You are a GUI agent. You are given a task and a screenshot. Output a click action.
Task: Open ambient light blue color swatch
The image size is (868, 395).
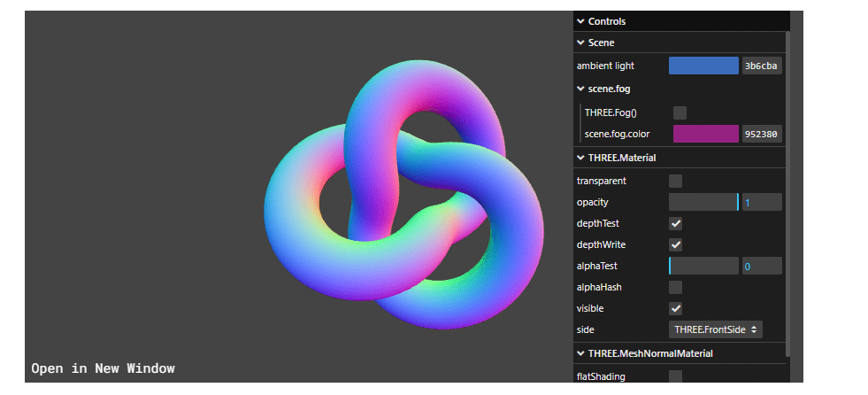coord(703,66)
